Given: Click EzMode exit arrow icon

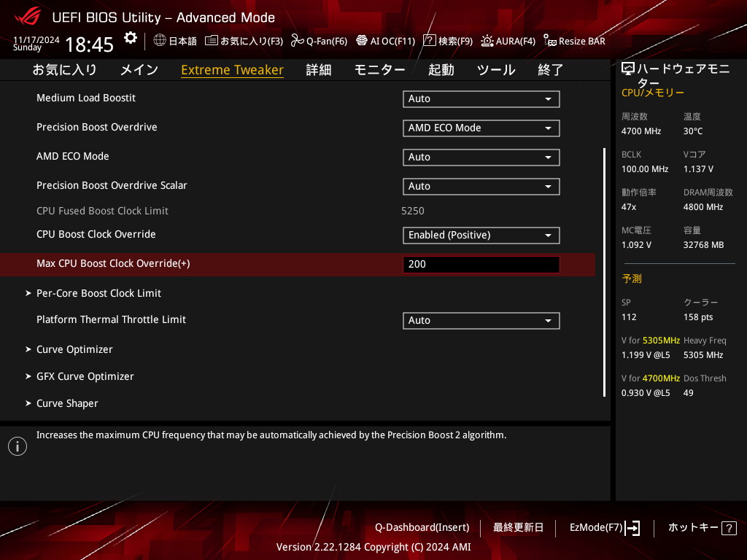Looking at the screenshot, I should 632,528.
